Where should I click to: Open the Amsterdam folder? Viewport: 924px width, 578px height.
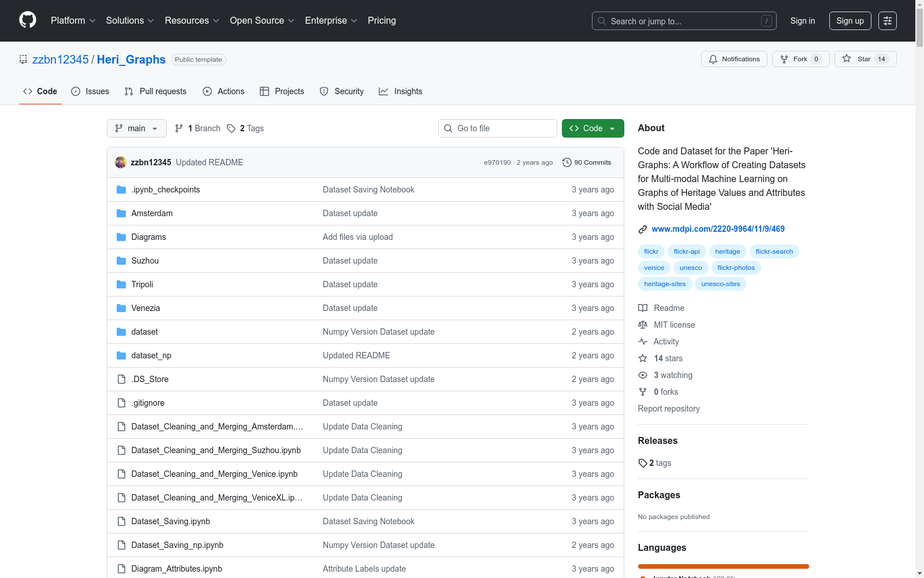coord(152,213)
